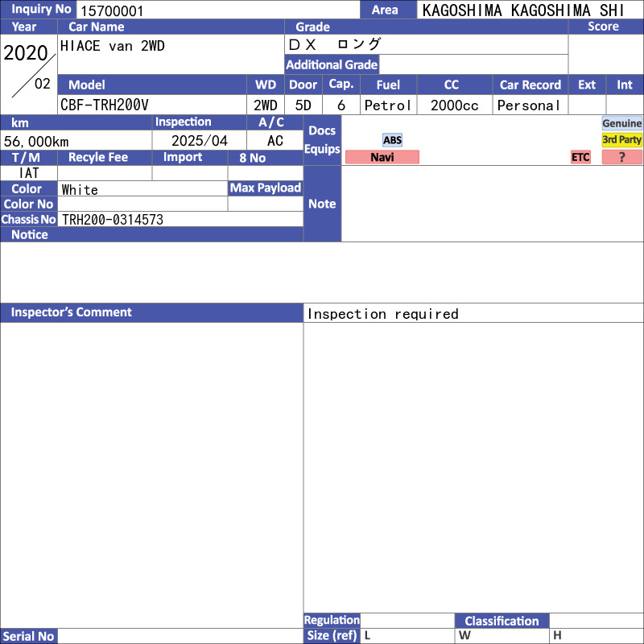Click the Inquiry No field 15700001
Screen dimensions: 644x644
click(x=217, y=10)
